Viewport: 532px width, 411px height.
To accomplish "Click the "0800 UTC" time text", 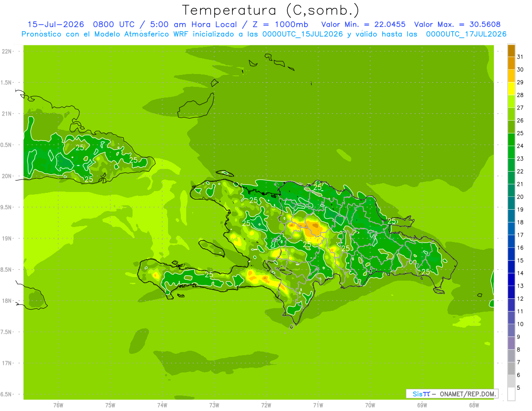I will [x=113, y=24].
